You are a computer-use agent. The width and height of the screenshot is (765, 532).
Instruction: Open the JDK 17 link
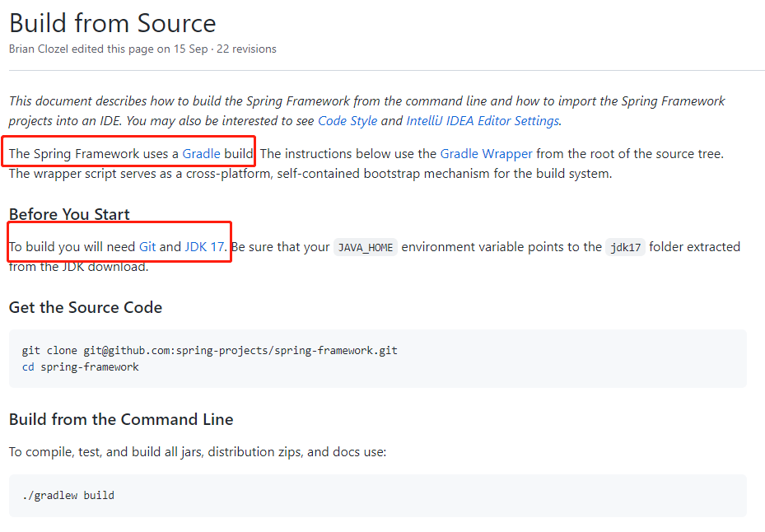point(204,246)
